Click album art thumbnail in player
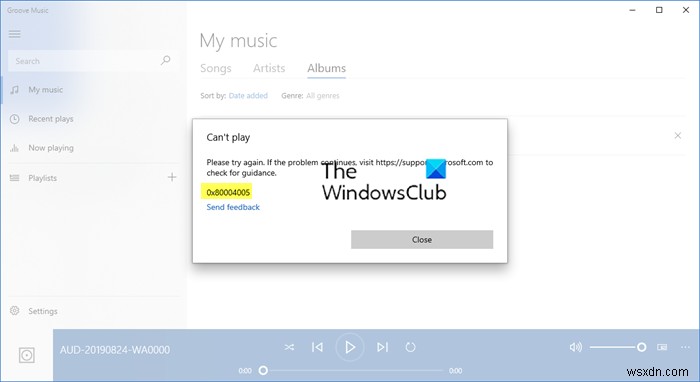700x382 pixels. pos(27,355)
